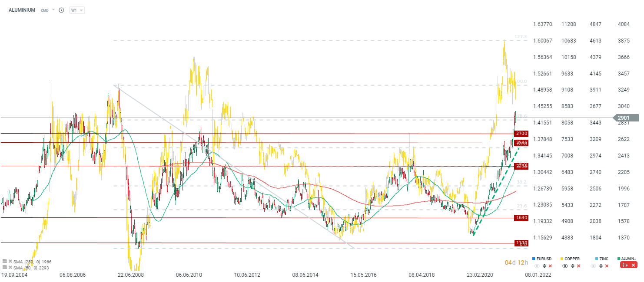Click date label 23.02.2020 on time axis

coord(481,275)
